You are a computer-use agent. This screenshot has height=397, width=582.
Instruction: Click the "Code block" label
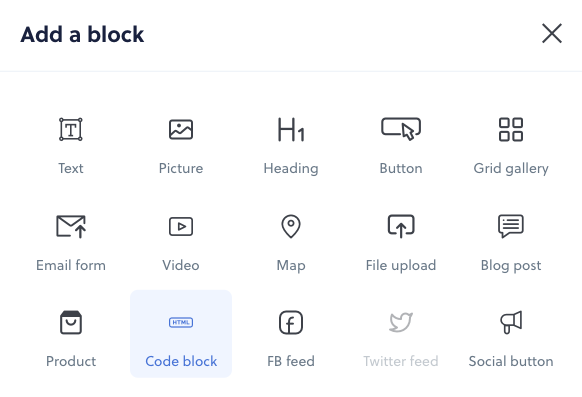[181, 361]
